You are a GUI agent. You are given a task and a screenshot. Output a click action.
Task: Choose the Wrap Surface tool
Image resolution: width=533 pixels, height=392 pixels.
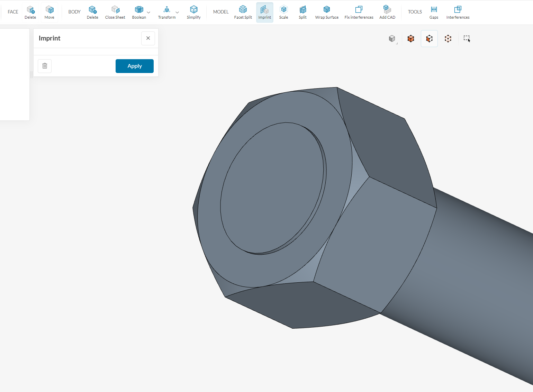click(x=327, y=12)
